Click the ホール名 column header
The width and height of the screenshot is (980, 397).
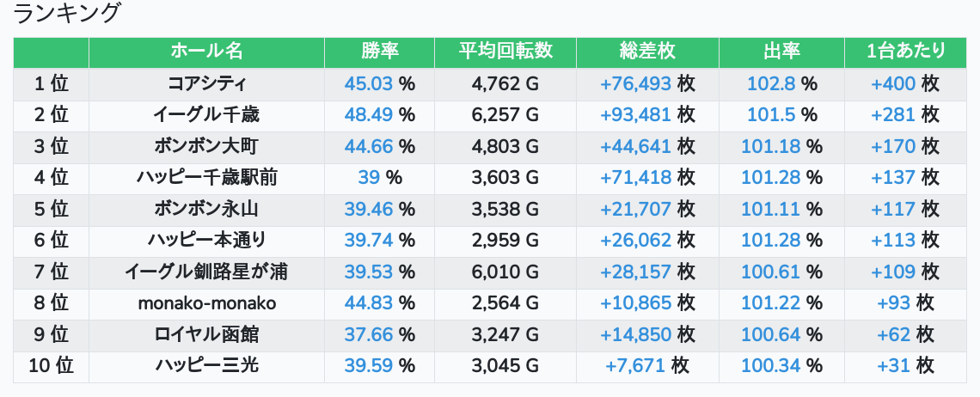point(206,52)
